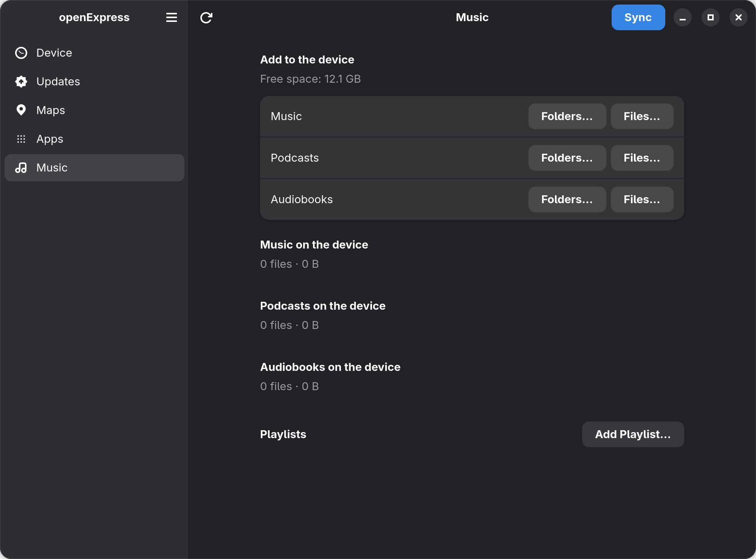
Task: Click the refresh reload icon
Action: (x=206, y=17)
